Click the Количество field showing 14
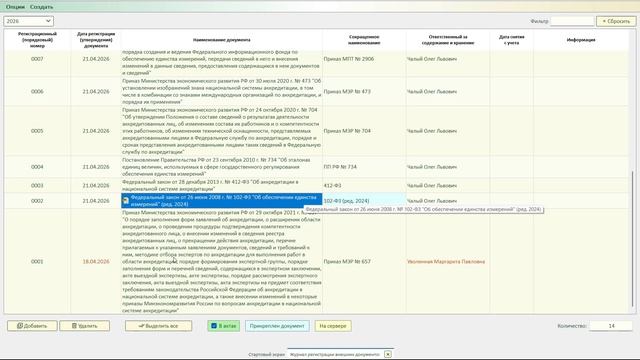This screenshot has width=640, height=360. 611,326
